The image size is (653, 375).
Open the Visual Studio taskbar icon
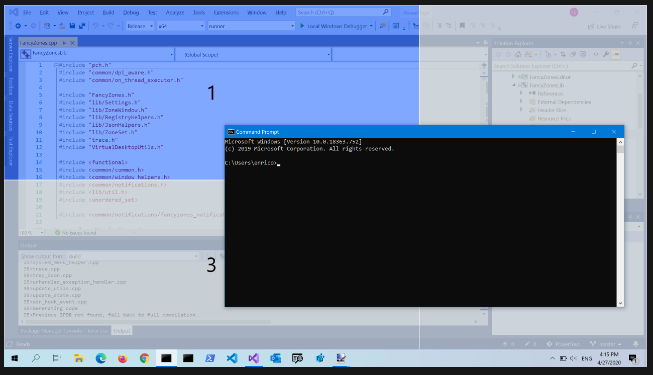point(254,358)
